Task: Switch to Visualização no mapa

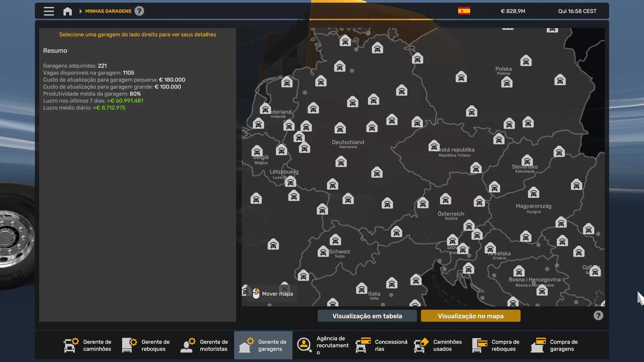Action: (470, 316)
